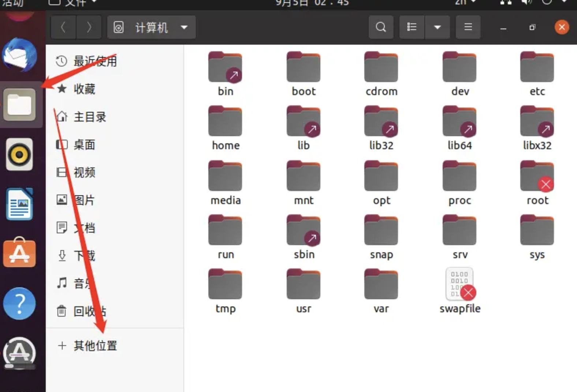
Task: Open 下载 downloads in the sidebar
Action: pyautogui.click(x=84, y=256)
